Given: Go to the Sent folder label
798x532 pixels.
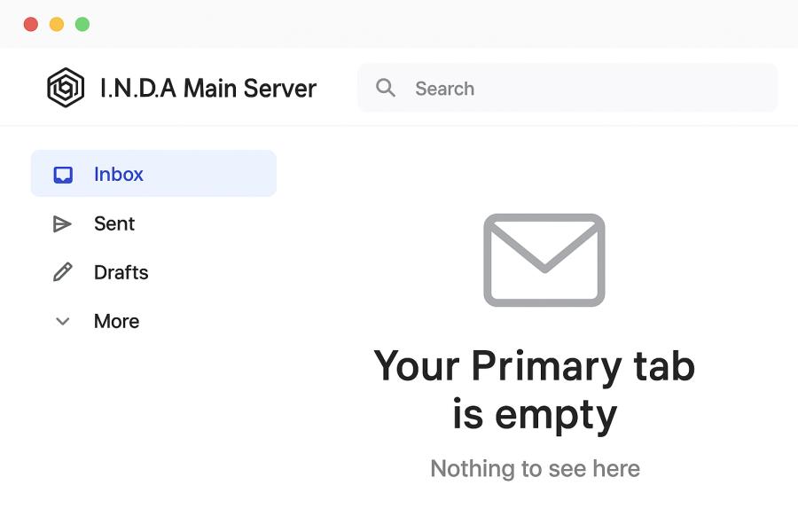Looking at the screenshot, I should [114, 223].
